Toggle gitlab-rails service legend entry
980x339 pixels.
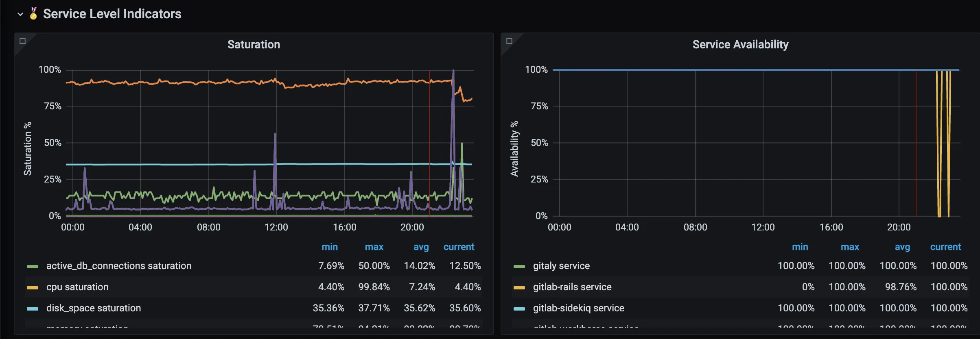572,287
